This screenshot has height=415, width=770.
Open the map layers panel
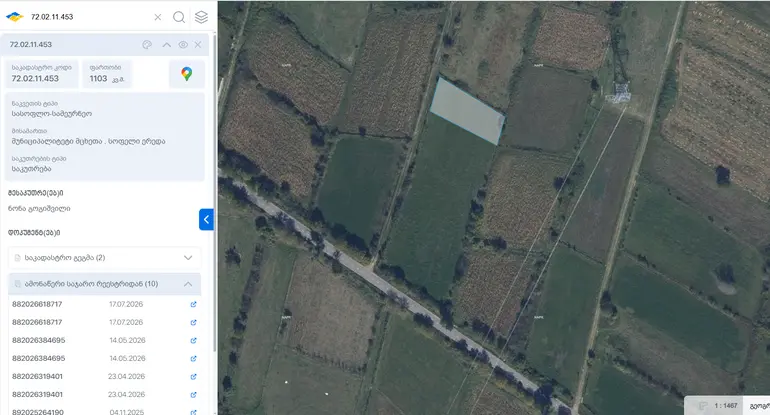[x=201, y=17]
